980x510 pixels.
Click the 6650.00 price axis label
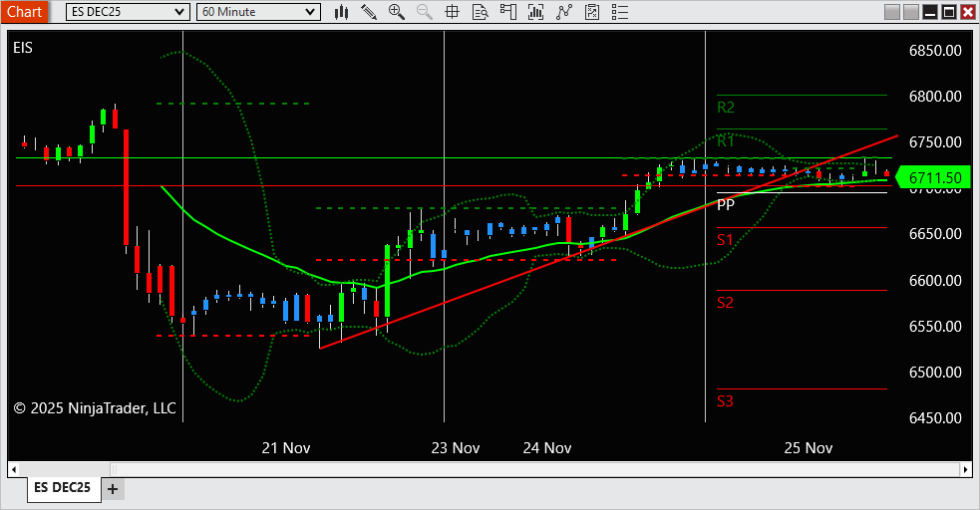point(935,234)
